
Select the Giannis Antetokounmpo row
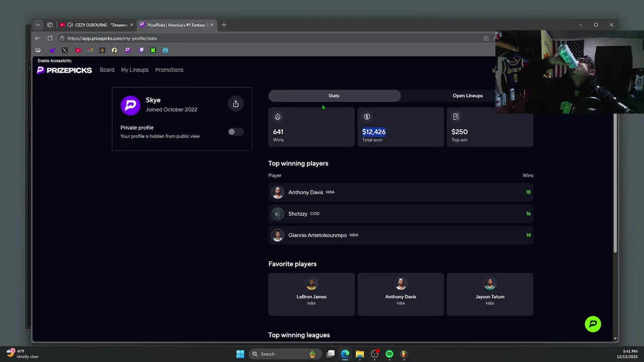tap(400, 235)
